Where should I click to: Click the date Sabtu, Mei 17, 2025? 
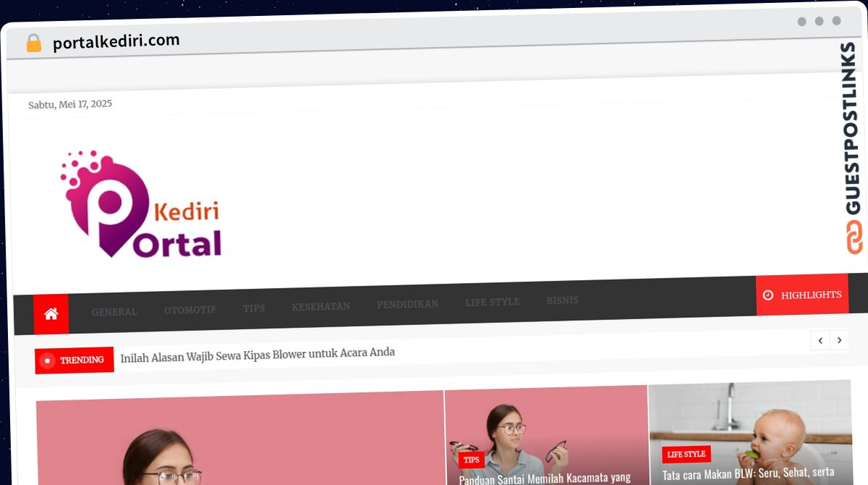click(70, 104)
